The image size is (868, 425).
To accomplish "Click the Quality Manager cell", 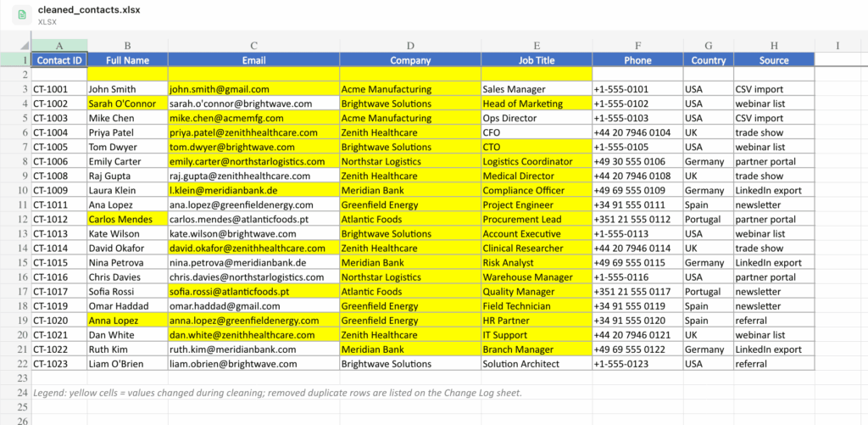I will [x=537, y=291].
